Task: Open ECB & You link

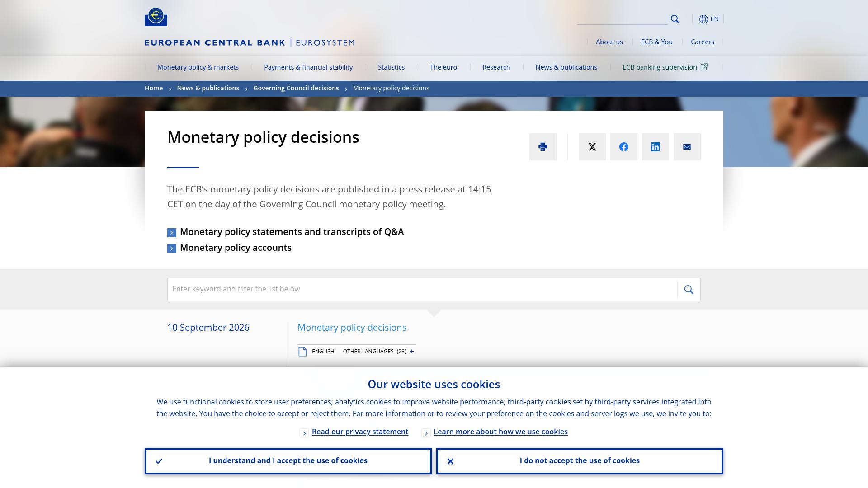Action: [x=657, y=42]
